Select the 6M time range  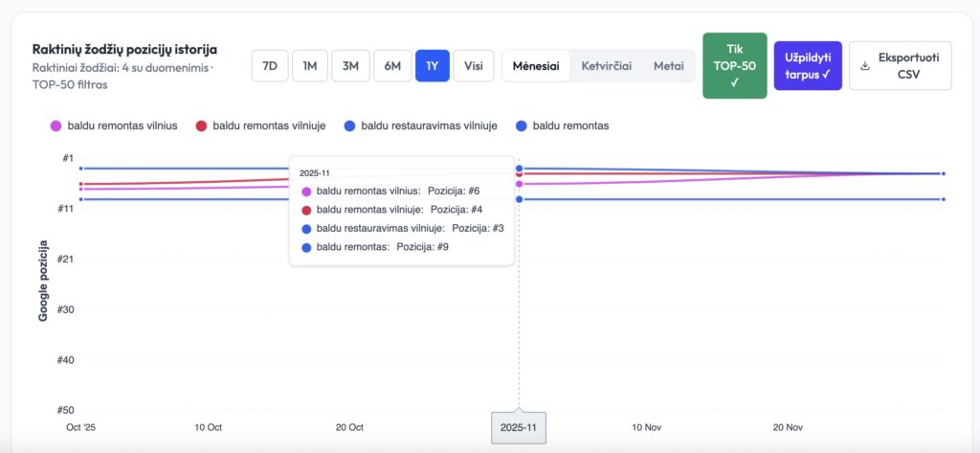(x=392, y=66)
